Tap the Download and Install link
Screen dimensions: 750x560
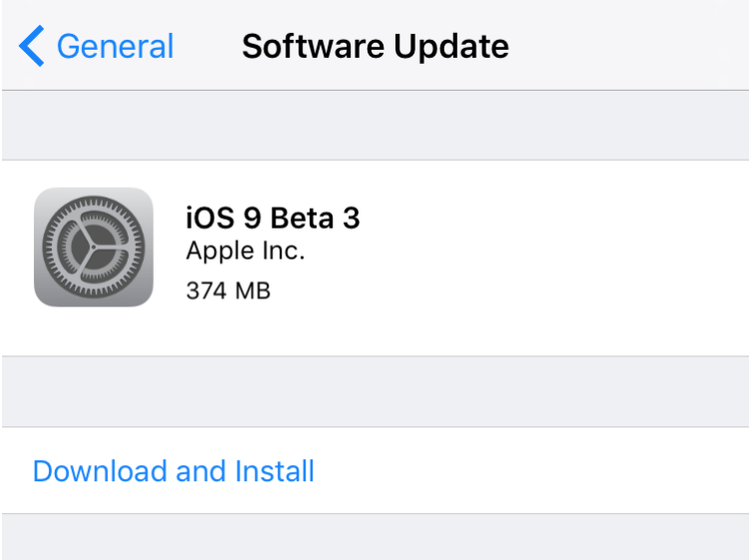click(174, 471)
